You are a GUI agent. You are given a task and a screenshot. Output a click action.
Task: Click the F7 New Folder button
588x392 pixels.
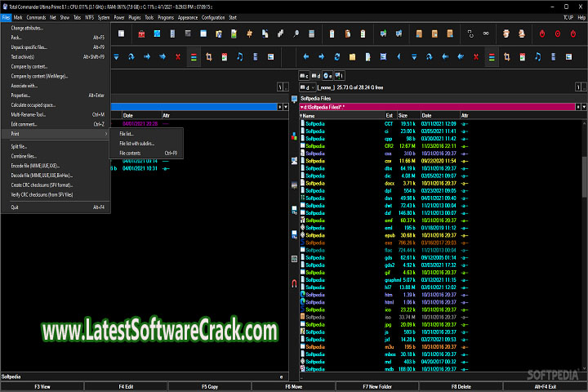(x=377, y=387)
